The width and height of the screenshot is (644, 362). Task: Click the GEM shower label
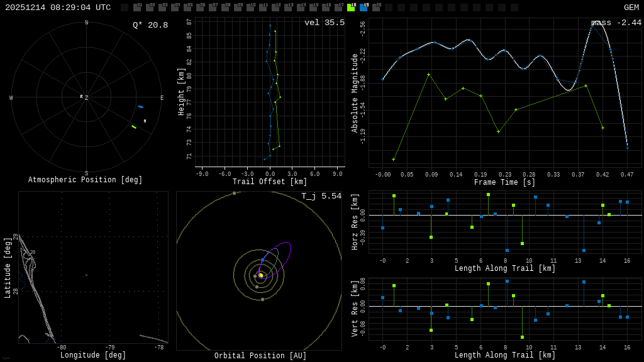click(631, 8)
